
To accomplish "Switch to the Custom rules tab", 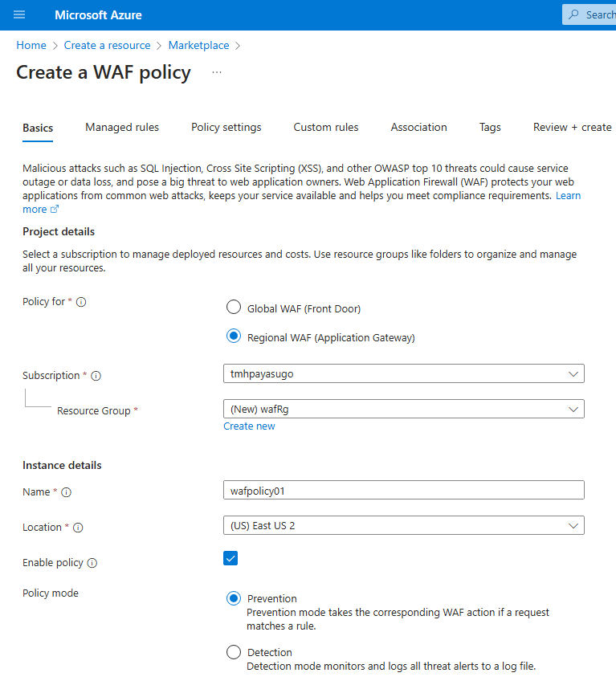I will (x=325, y=127).
